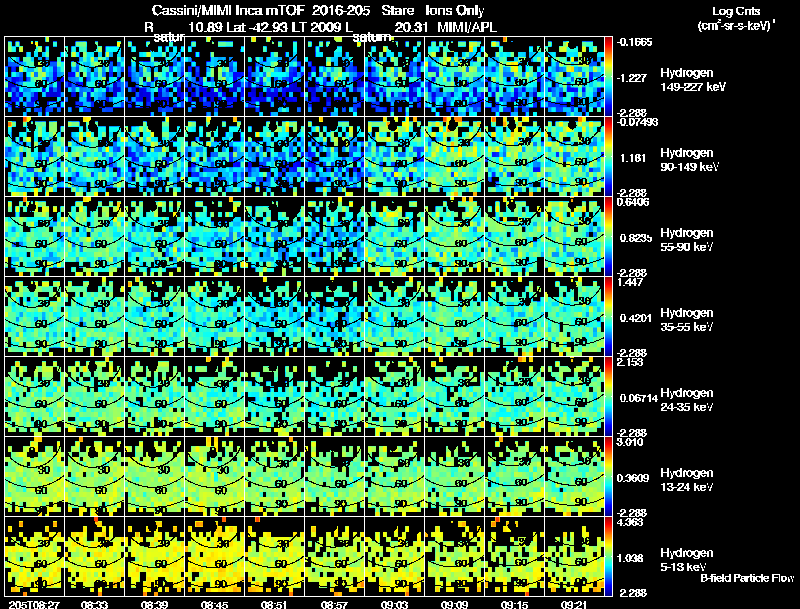Open the 24-35 keV image panel at 08:45

click(214, 396)
